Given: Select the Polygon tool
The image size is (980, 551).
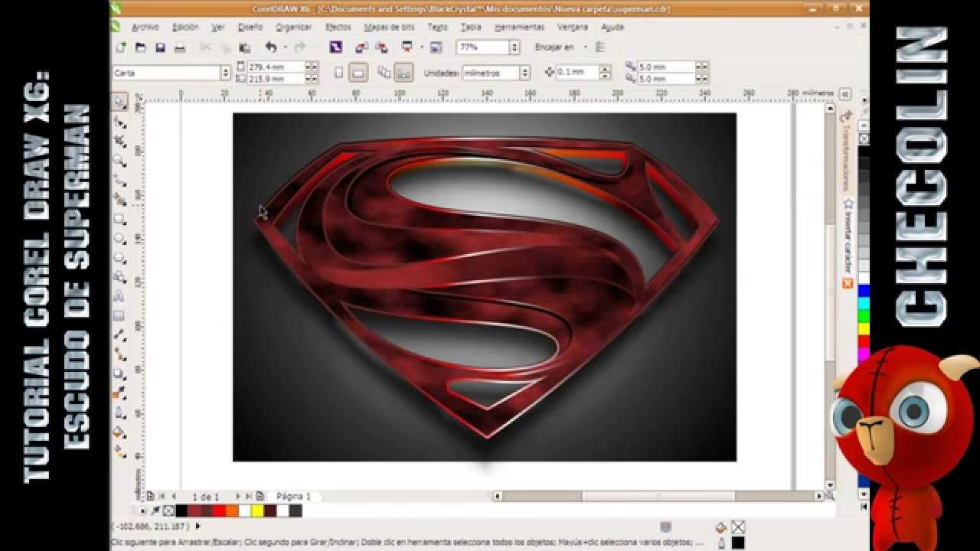Looking at the screenshot, I should [x=120, y=257].
